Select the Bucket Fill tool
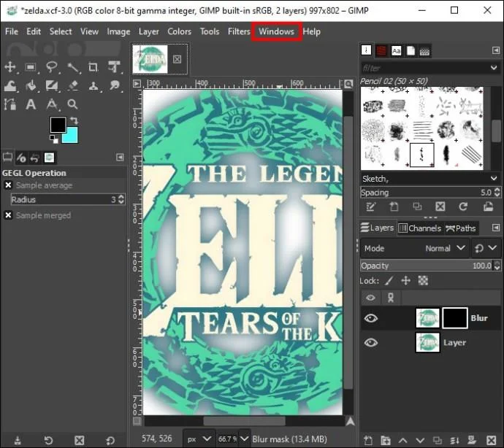This screenshot has height=448, width=504. (x=31, y=86)
